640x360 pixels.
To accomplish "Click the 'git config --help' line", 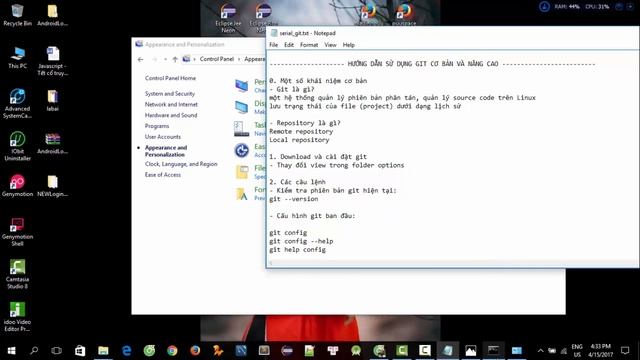I will pos(301,241).
